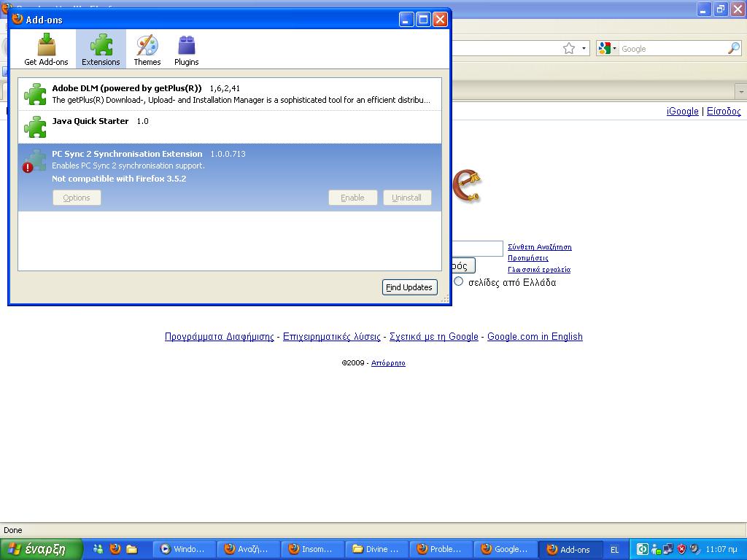This screenshot has width=747, height=560.
Task: Click the search magnifier icon in Firefox
Action: pyautogui.click(x=734, y=48)
